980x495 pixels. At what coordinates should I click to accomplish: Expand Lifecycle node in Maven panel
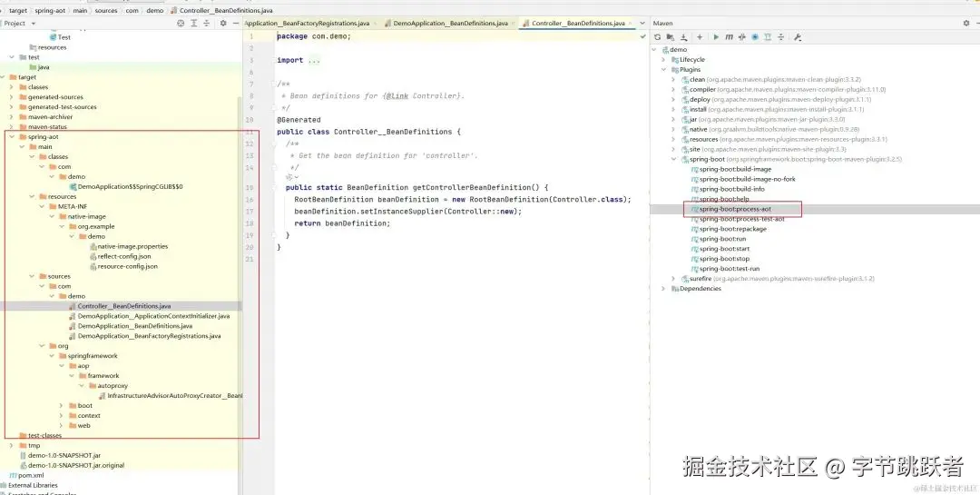[663, 60]
